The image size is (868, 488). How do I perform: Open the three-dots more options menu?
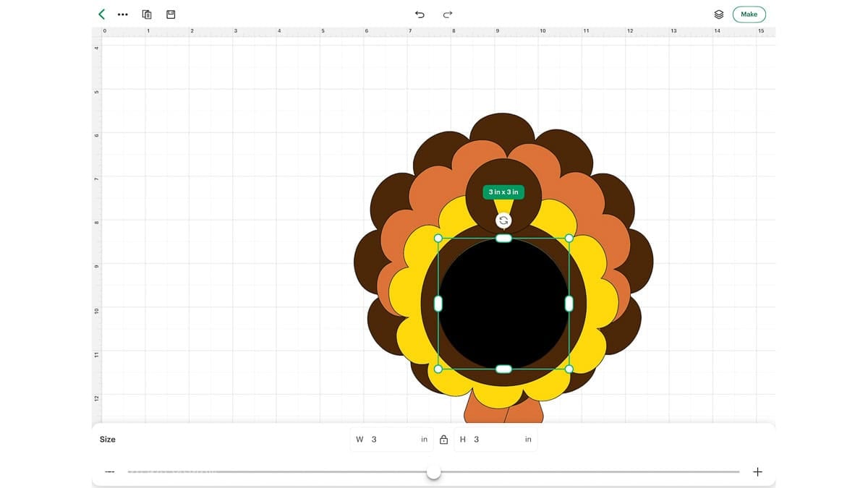pyautogui.click(x=123, y=14)
